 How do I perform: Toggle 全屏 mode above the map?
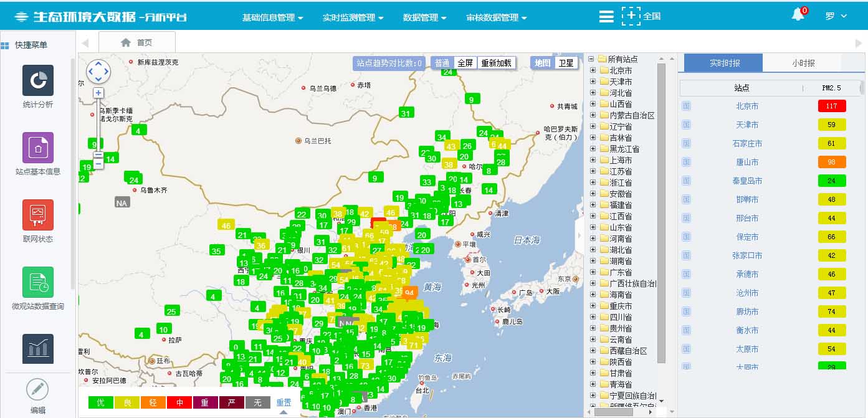pyautogui.click(x=465, y=62)
